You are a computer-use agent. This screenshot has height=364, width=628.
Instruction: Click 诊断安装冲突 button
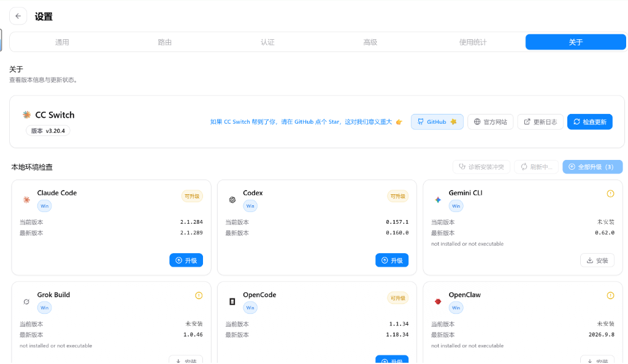click(x=481, y=167)
